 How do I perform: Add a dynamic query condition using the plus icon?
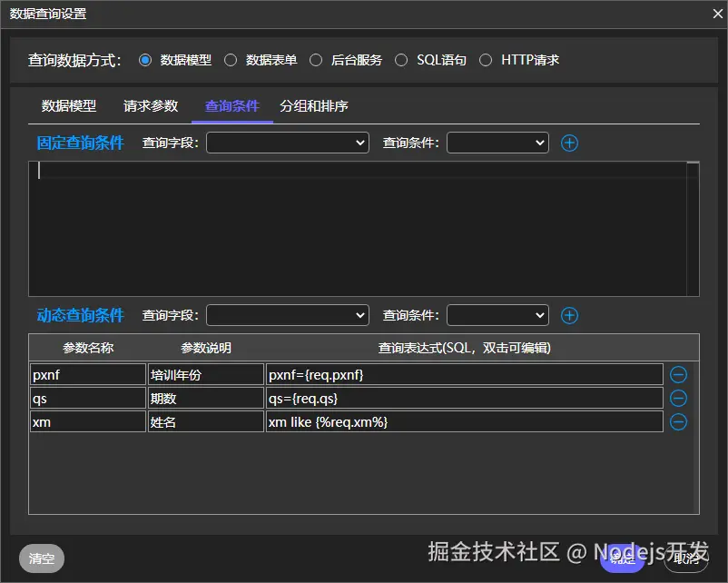point(569,315)
